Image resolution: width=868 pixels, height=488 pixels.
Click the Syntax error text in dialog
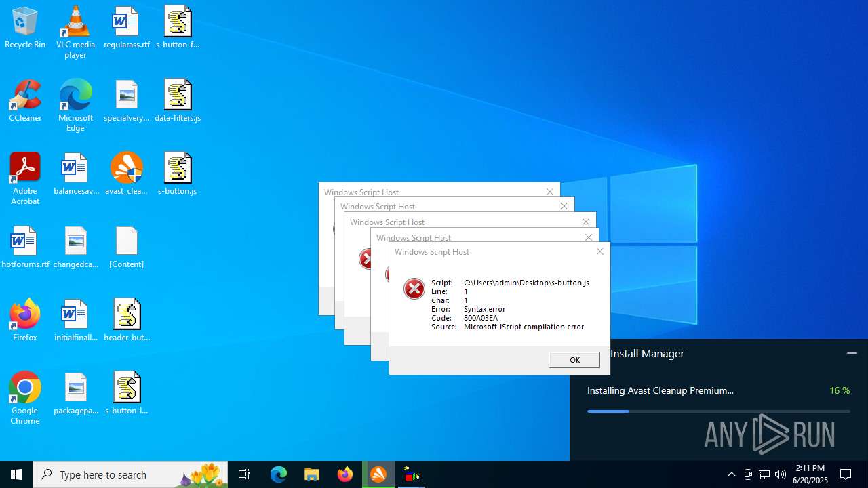484,309
